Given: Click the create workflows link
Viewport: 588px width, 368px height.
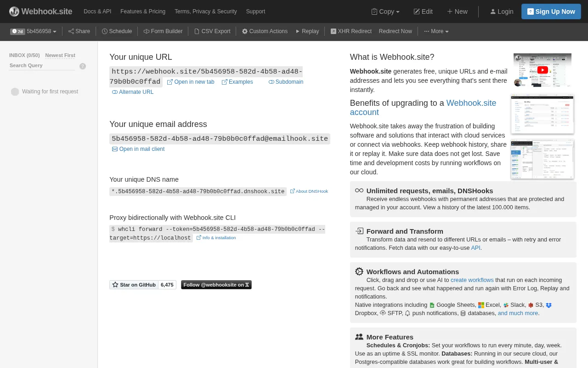Looking at the screenshot, I should coord(472,280).
